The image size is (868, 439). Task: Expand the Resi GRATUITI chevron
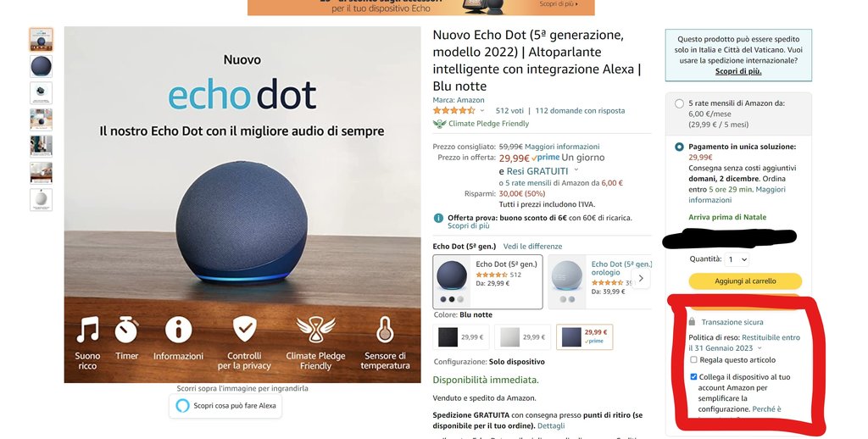576,170
